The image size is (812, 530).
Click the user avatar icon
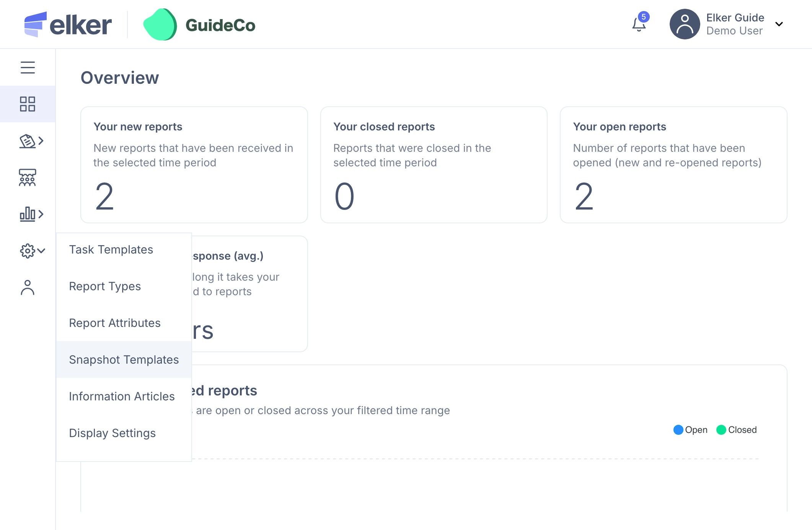[x=685, y=24]
